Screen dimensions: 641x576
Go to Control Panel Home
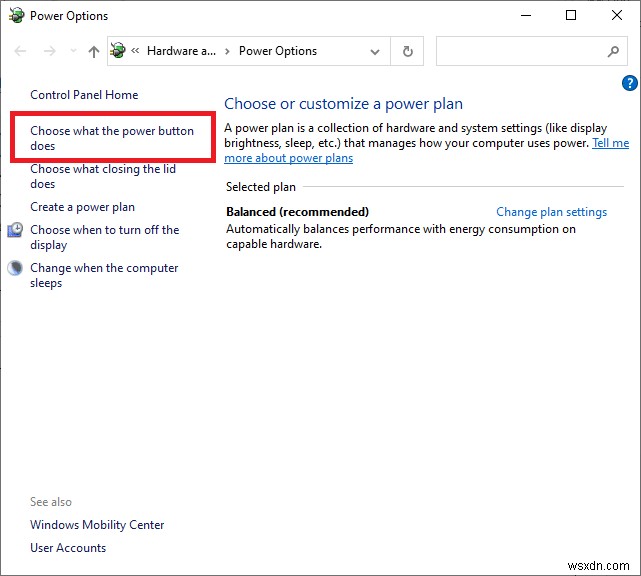pyautogui.click(x=84, y=95)
